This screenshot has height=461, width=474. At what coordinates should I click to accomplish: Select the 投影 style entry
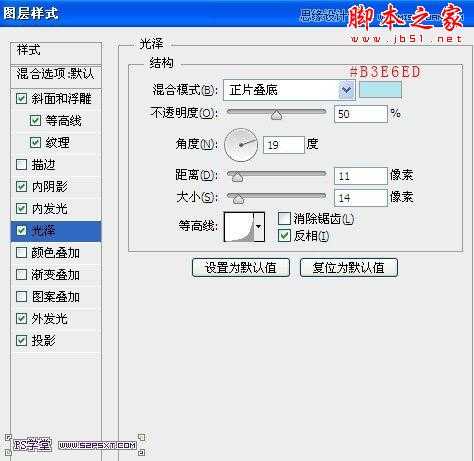tap(43, 341)
